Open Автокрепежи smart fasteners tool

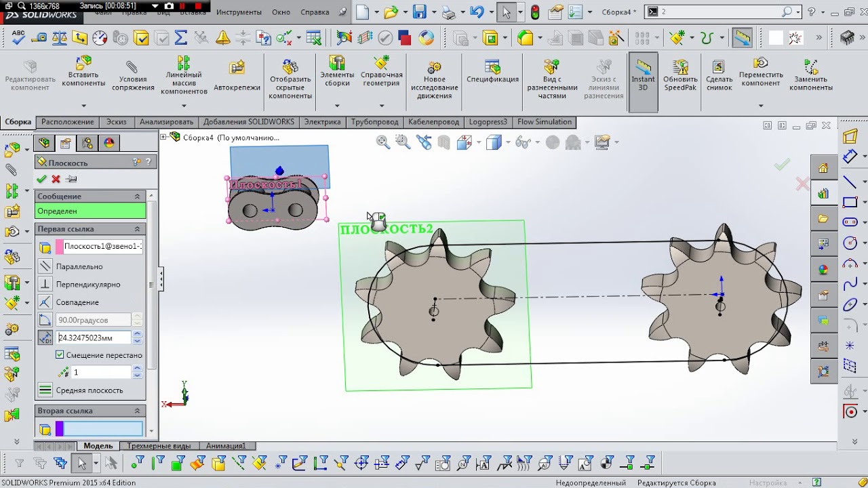coord(237,76)
